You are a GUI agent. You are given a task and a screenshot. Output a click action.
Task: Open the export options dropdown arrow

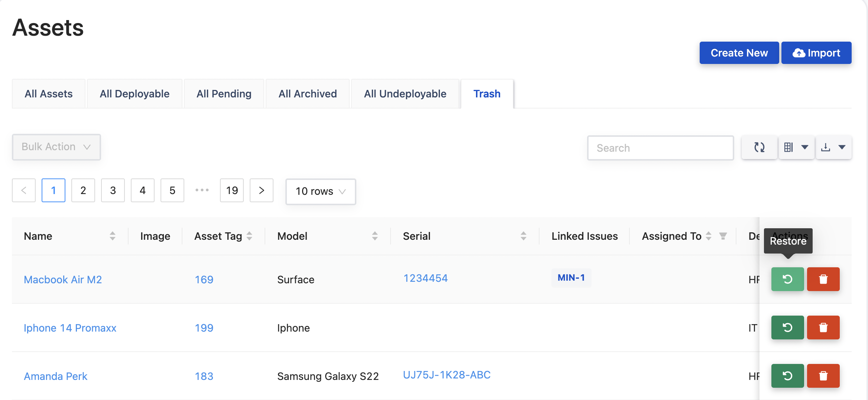coord(842,147)
